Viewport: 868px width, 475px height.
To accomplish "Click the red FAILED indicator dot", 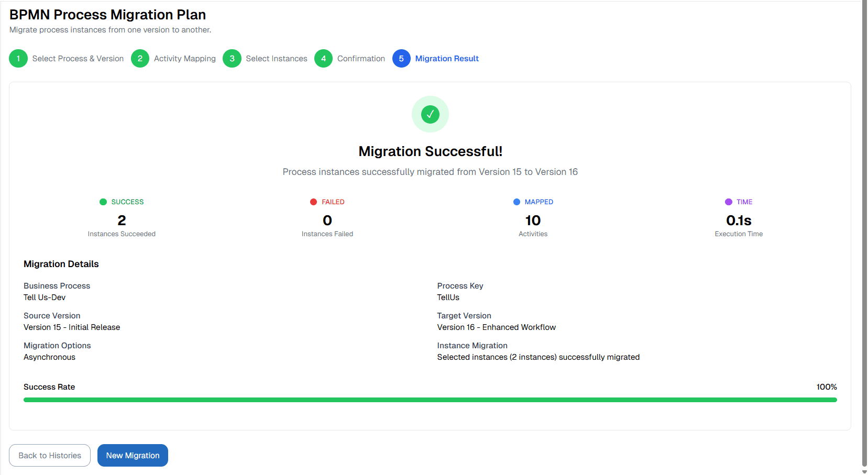I will pyautogui.click(x=313, y=202).
